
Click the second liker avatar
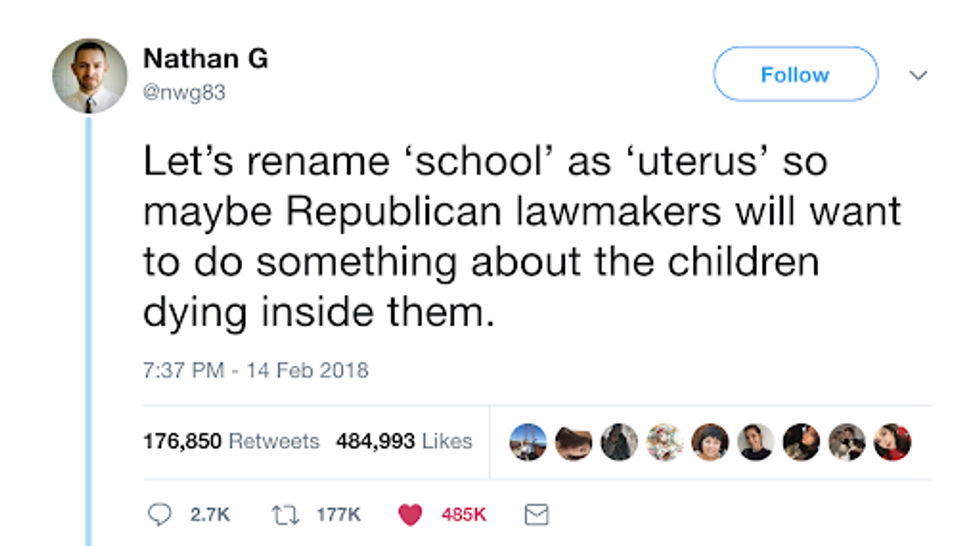[x=573, y=442]
